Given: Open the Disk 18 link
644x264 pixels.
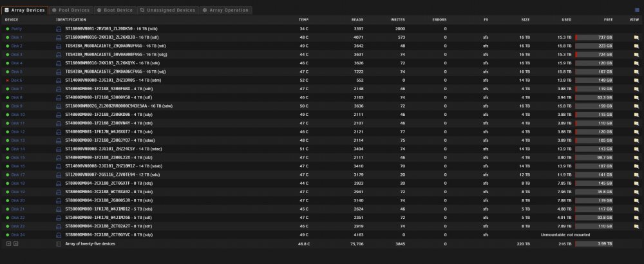Looking at the screenshot, I should [x=18, y=183].
